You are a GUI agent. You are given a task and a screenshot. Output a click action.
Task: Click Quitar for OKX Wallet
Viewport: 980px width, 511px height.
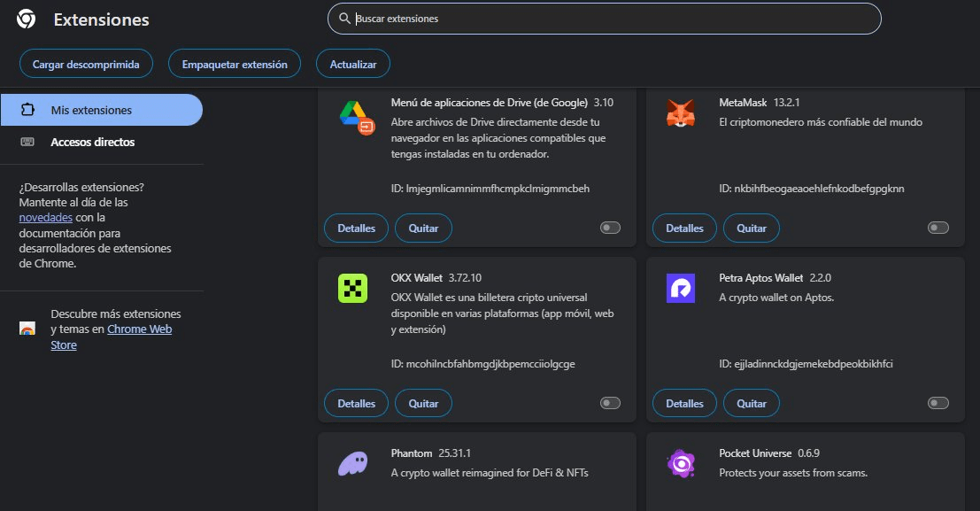pyautogui.click(x=423, y=404)
